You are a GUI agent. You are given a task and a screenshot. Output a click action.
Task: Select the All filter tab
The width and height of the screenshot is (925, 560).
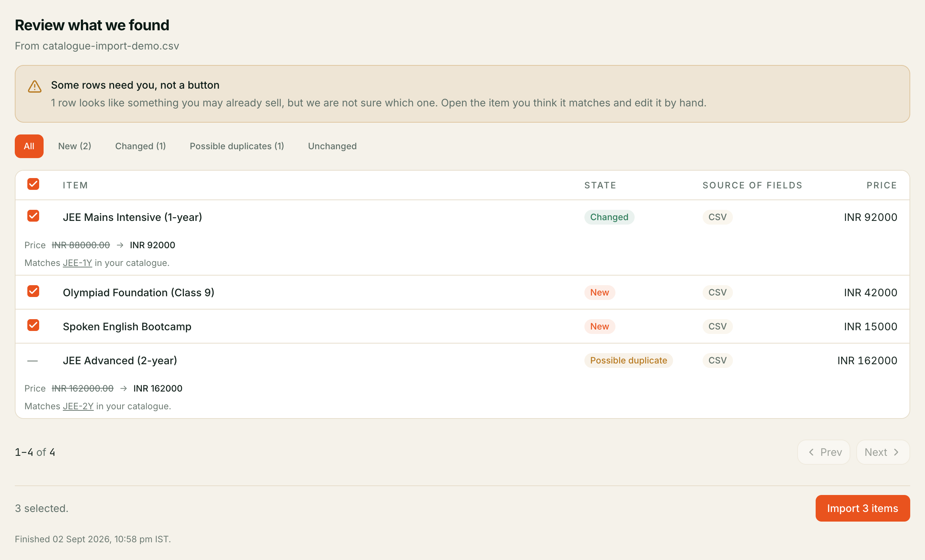click(29, 146)
